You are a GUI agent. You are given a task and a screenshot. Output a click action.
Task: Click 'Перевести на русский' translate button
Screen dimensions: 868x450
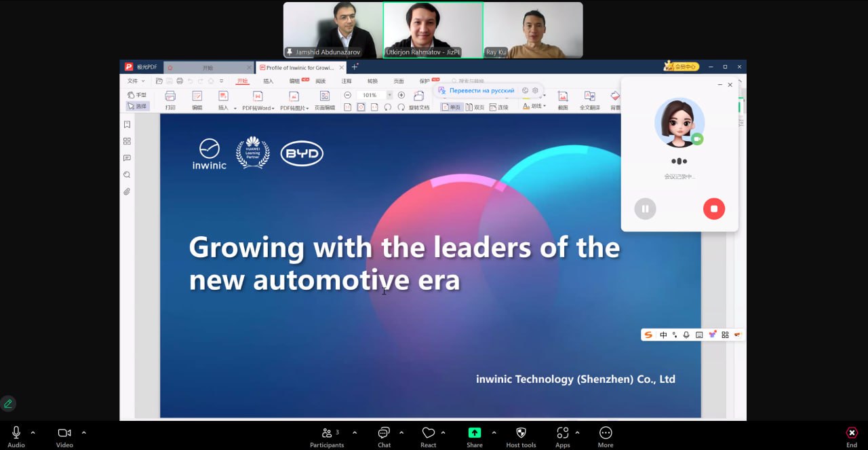click(x=481, y=90)
